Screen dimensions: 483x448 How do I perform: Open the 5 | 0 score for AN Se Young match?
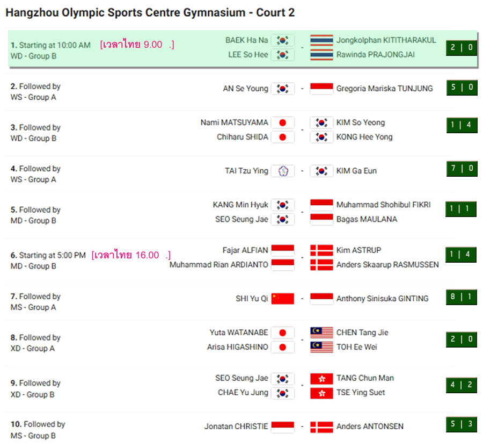click(x=462, y=87)
